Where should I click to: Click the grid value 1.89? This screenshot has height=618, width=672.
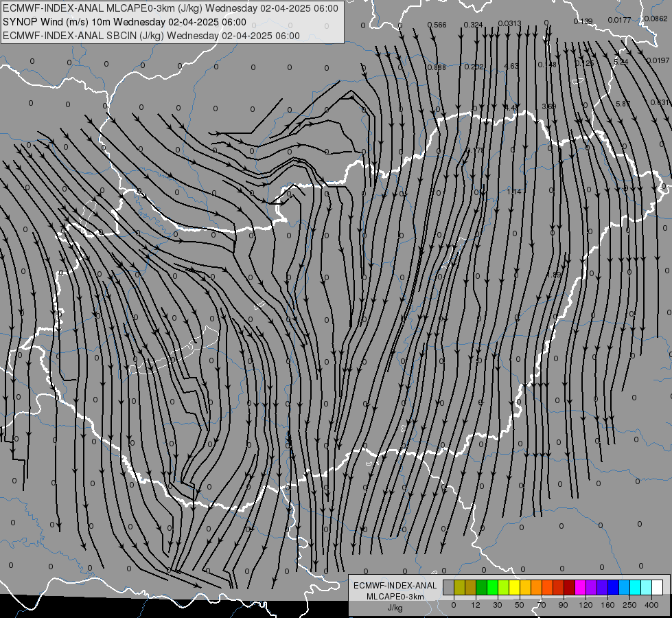pyautogui.click(x=554, y=275)
